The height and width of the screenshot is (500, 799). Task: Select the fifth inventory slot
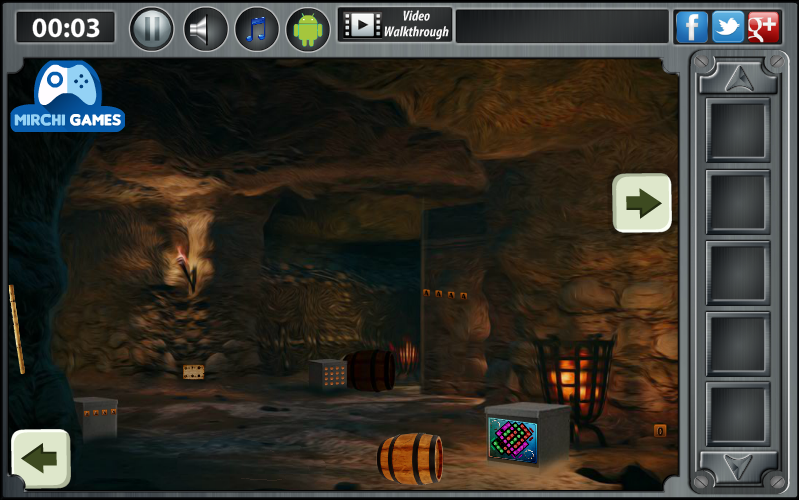pyautogui.click(x=737, y=414)
